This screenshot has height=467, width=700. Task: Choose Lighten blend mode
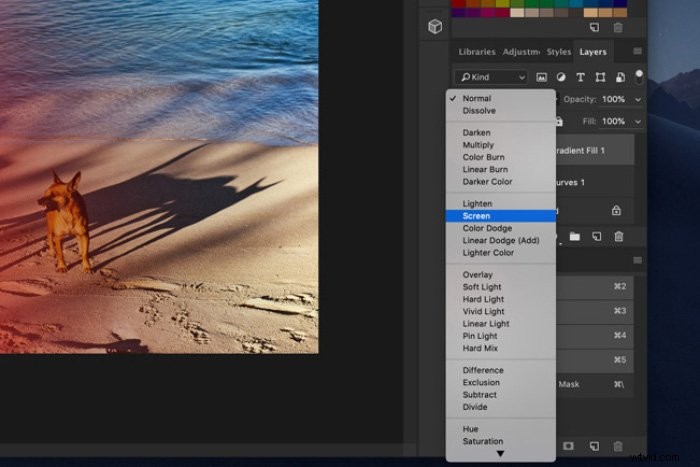(501, 204)
